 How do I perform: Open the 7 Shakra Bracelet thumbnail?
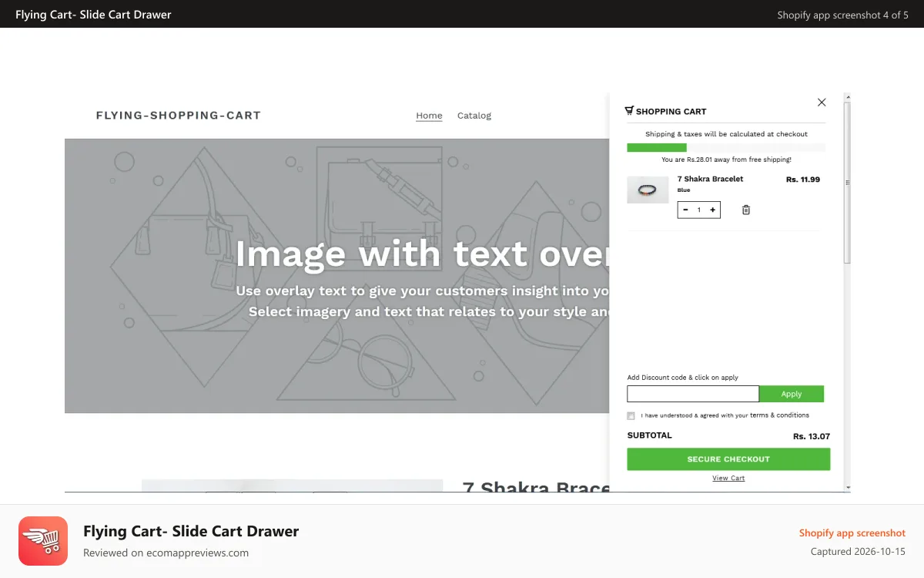648,190
